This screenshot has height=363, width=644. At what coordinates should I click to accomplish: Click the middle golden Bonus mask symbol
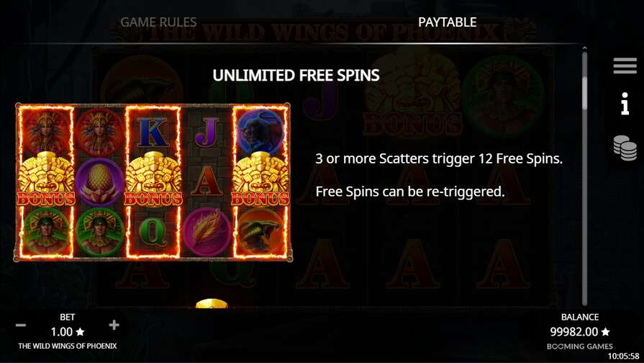coord(153,179)
